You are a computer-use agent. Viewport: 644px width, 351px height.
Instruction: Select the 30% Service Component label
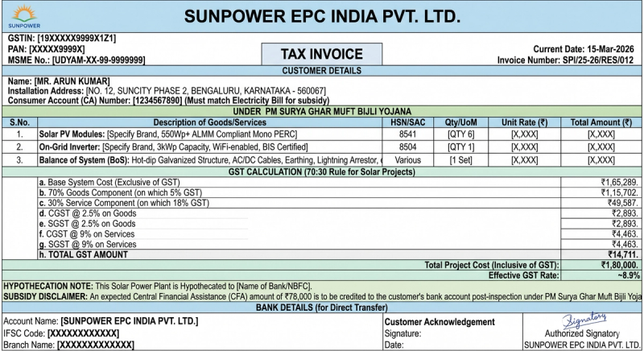point(124,203)
